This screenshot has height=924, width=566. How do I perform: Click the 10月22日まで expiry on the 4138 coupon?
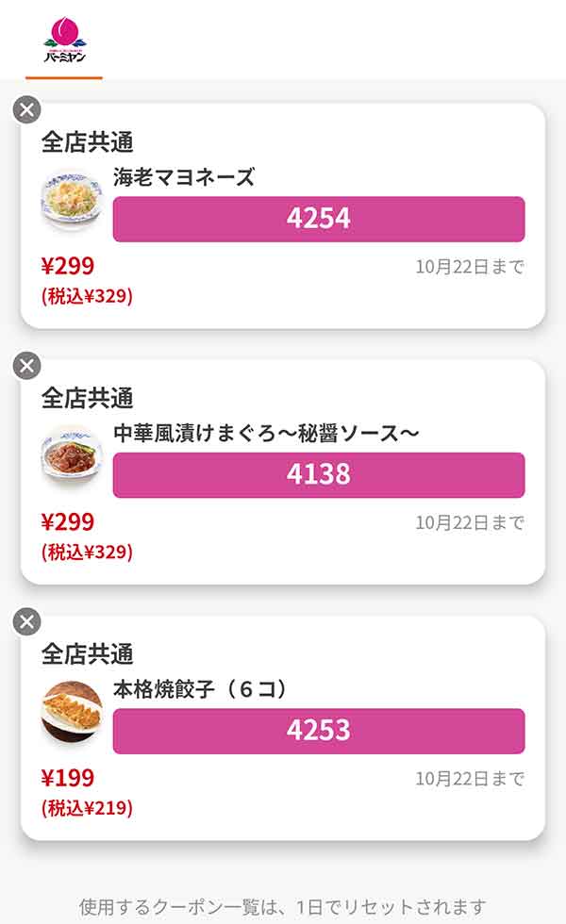470,522
